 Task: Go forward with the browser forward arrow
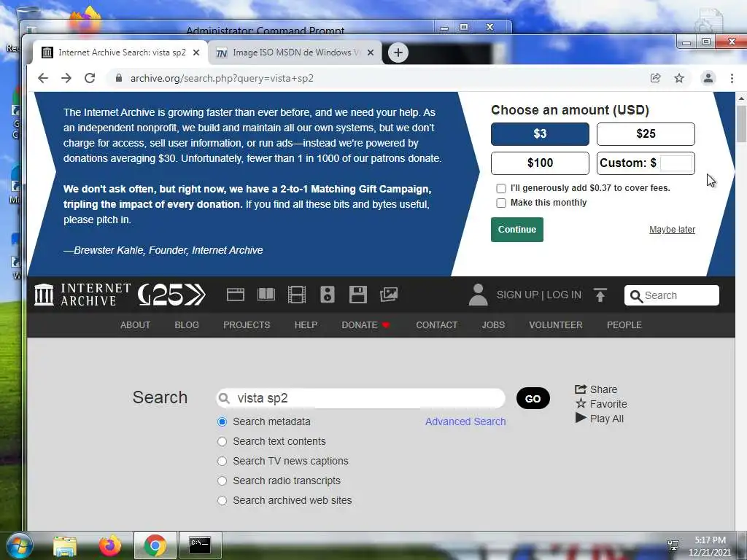point(66,78)
